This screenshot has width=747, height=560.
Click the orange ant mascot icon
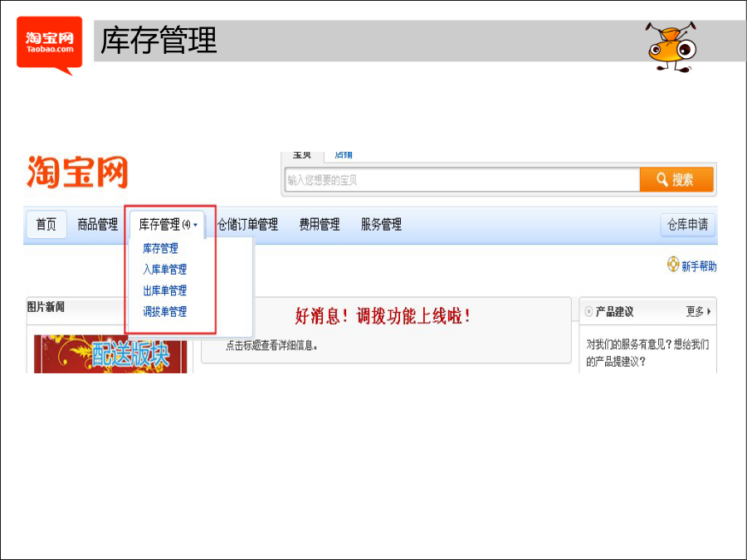[671, 46]
